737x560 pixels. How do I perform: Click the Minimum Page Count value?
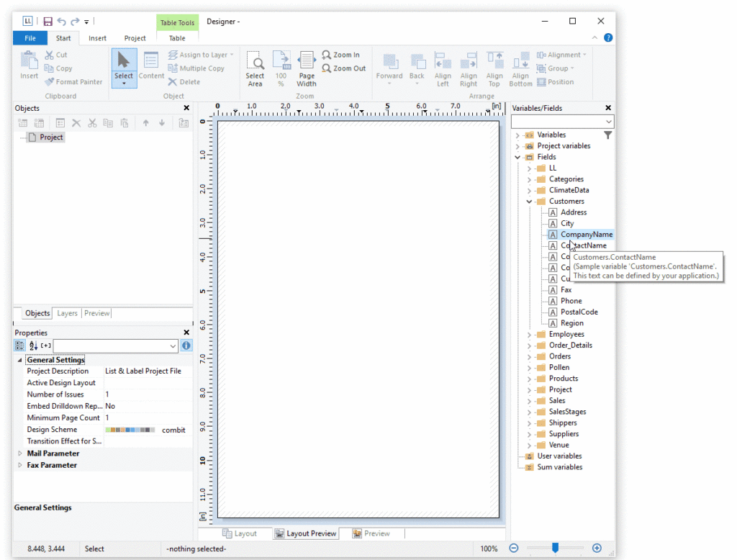point(148,418)
